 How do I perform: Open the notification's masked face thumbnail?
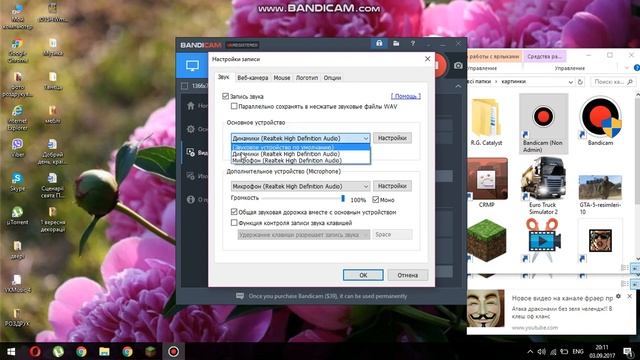[x=486, y=309]
